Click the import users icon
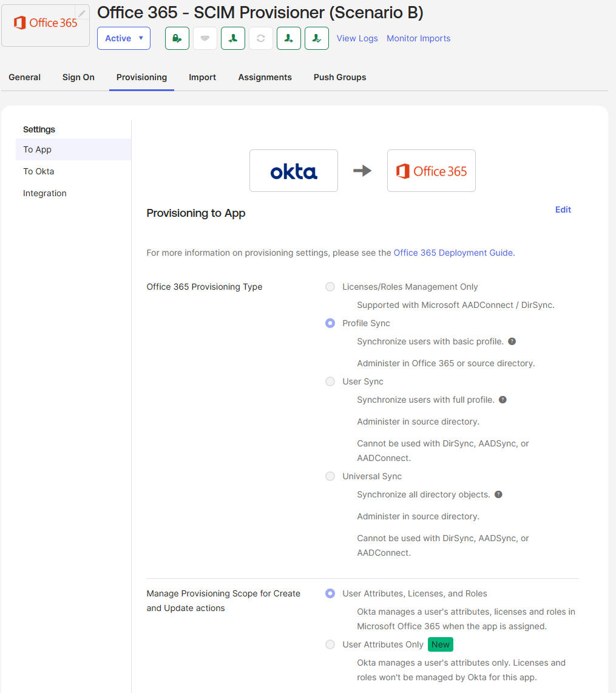The height and width of the screenshot is (693, 616). pyautogui.click(x=233, y=38)
